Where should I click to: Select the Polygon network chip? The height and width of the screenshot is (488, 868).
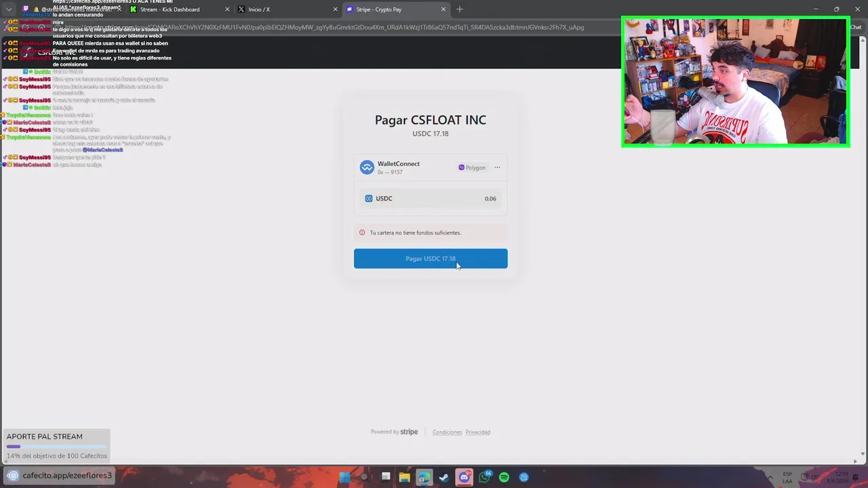click(472, 167)
